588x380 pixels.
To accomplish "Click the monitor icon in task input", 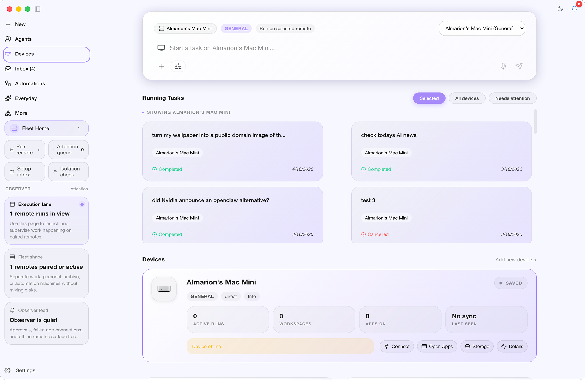I will (x=161, y=48).
